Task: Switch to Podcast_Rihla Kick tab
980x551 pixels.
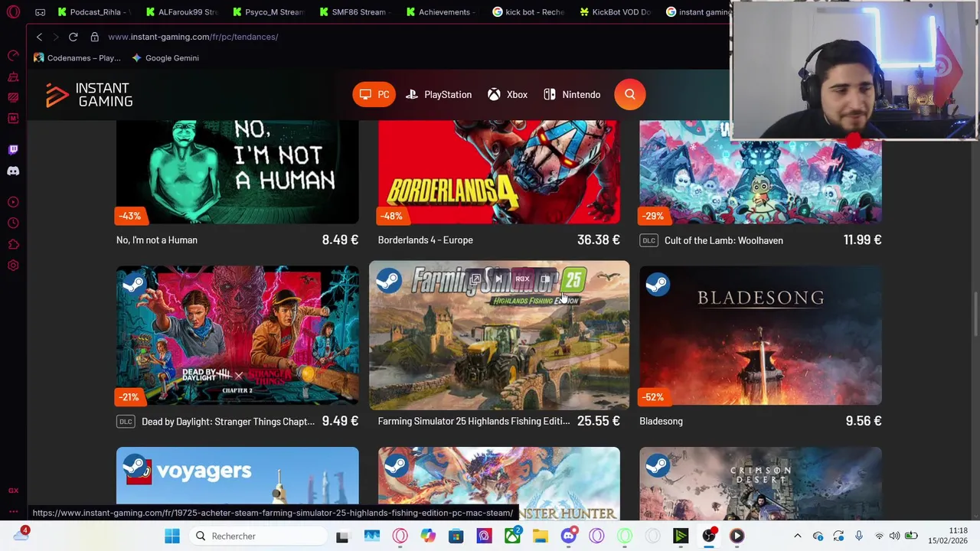Action: (x=93, y=12)
